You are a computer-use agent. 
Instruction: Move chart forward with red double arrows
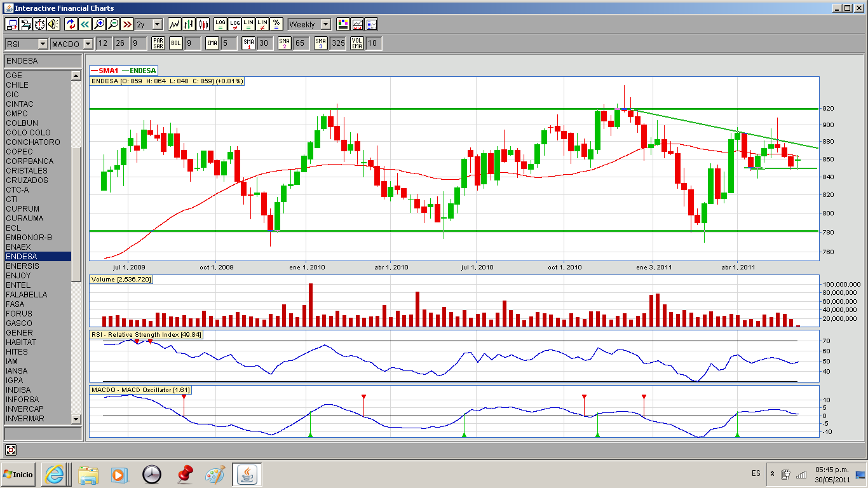point(127,24)
